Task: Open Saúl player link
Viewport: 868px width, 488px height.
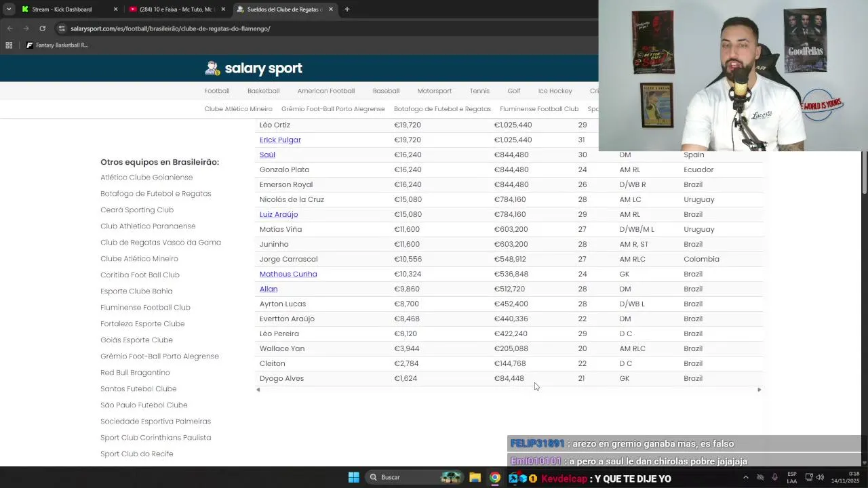Action: (x=267, y=155)
